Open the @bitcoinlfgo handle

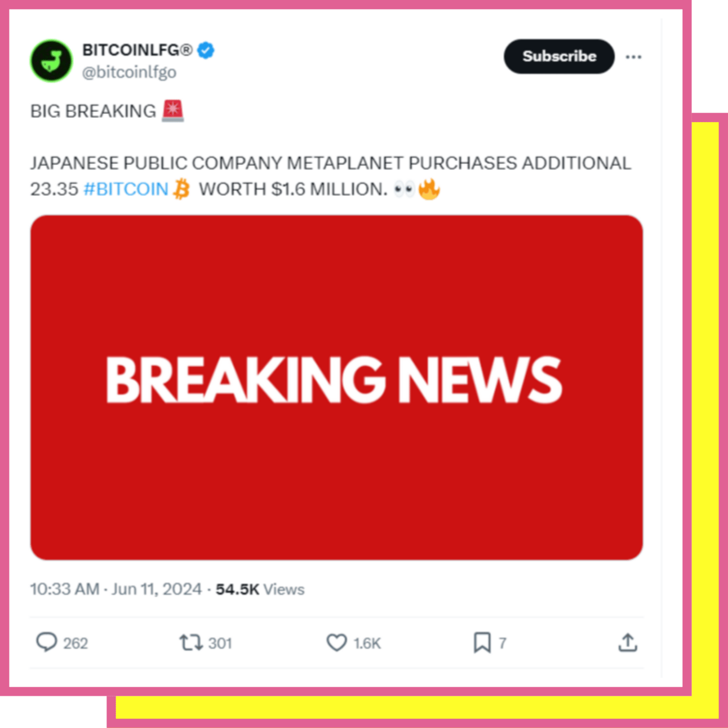129,72
